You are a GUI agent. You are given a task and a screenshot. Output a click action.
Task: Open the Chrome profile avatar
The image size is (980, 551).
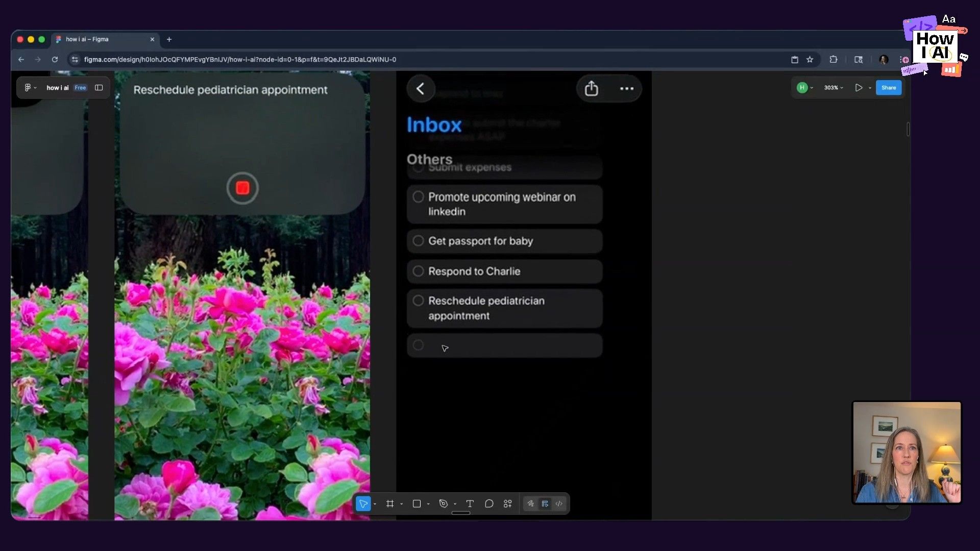click(x=884, y=60)
